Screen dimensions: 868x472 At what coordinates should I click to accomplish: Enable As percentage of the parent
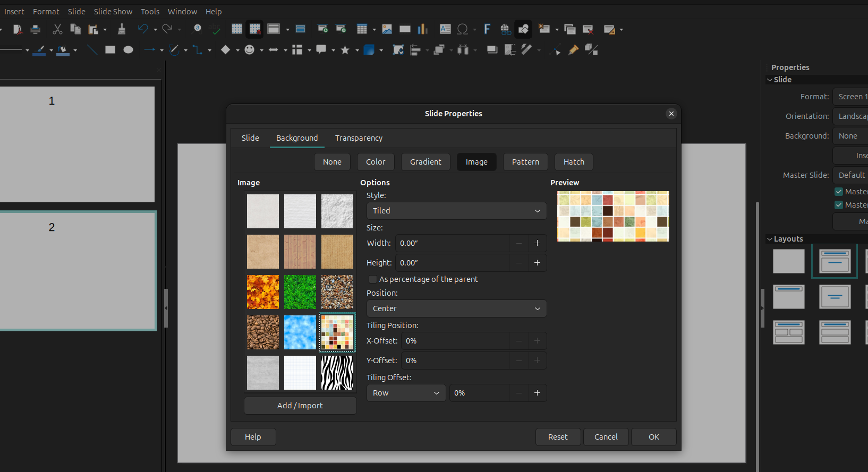(373, 279)
